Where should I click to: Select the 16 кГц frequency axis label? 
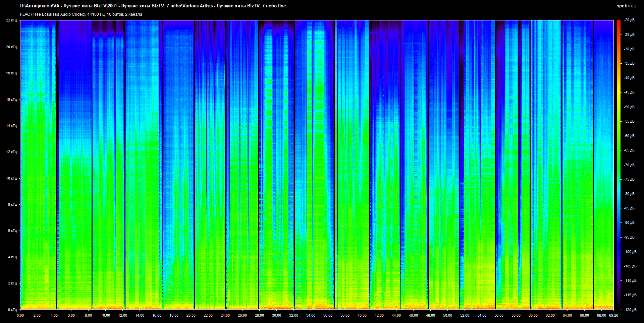[x=11, y=100]
